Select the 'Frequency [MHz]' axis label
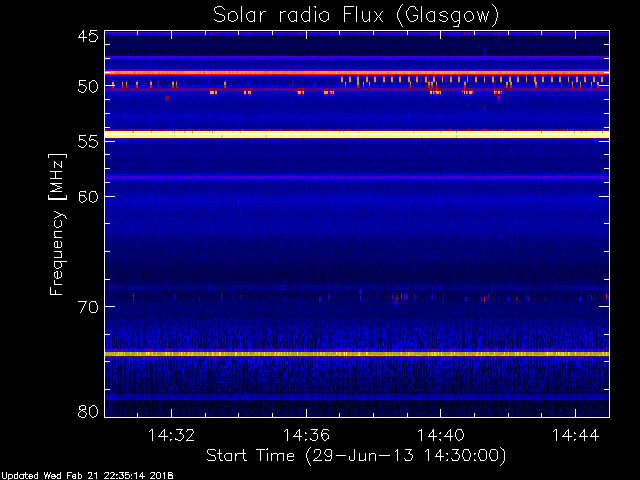This screenshot has width=640, height=480. pos(57,224)
